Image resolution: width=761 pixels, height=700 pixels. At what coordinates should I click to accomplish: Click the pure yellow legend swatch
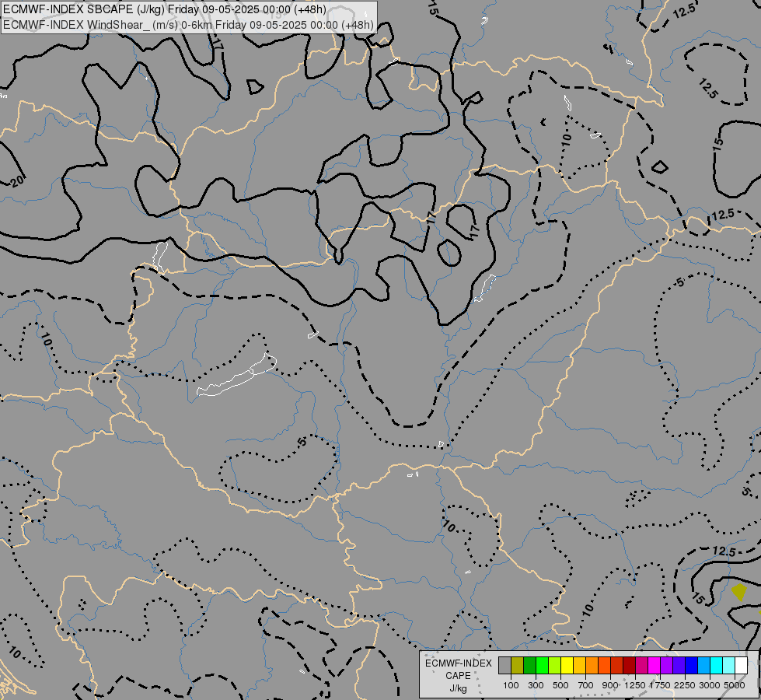(x=567, y=666)
